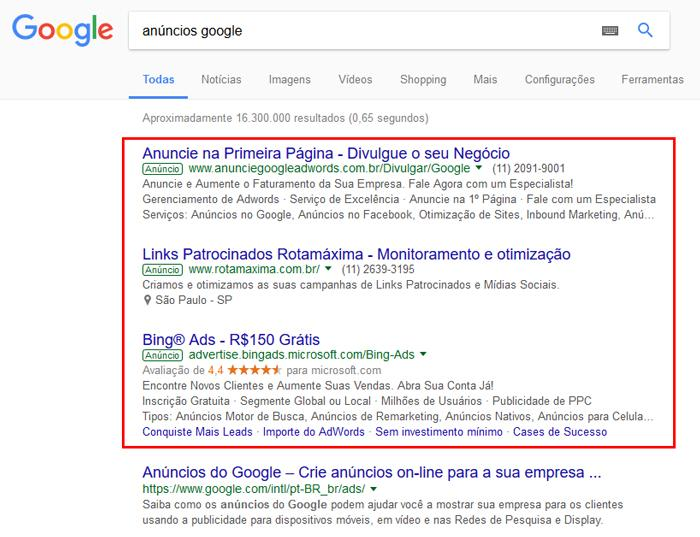The height and width of the screenshot is (537, 700).
Task: Click the 4,4 rating value
Action: click(215, 370)
